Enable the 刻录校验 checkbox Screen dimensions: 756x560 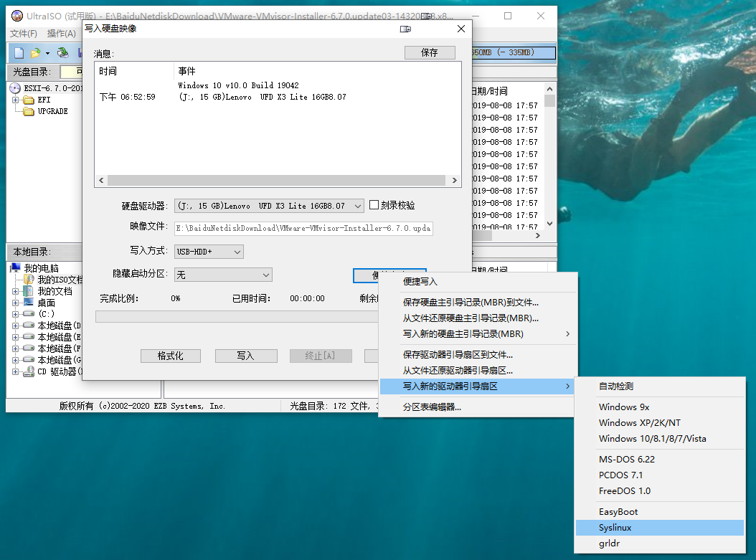click(374, 205)
